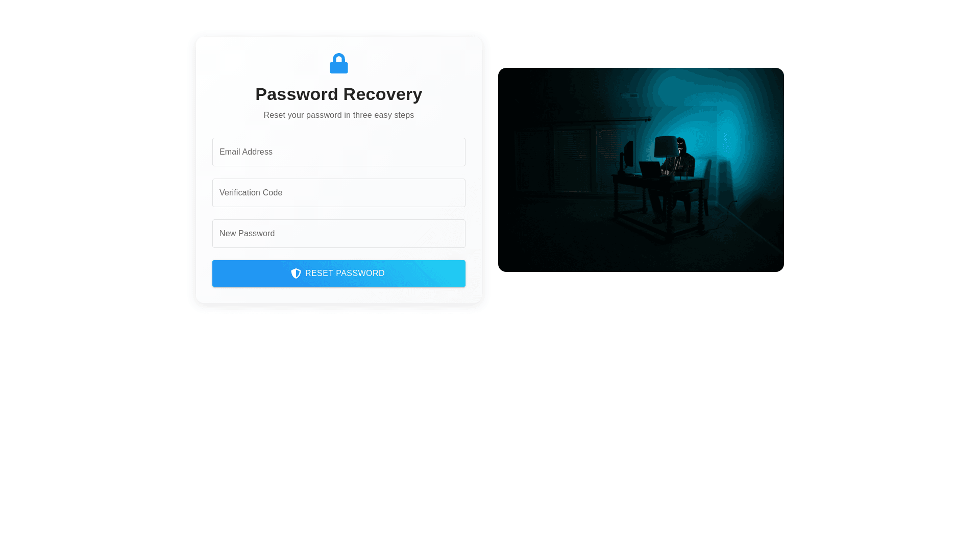Click the monitor on the desk in the photo
Image resolution: width=980 pixels, height=551 pixels.
(x=628, y=155)
